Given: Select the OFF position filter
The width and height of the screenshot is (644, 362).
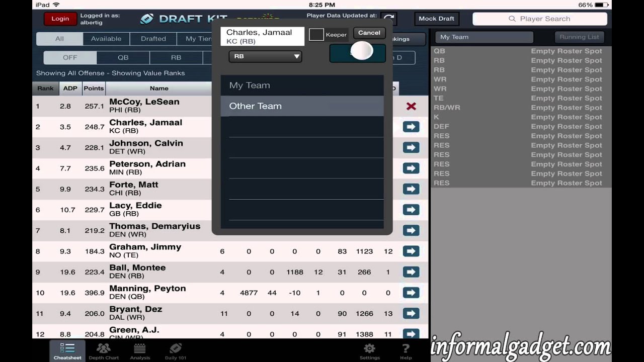Looking at the screenshot, I should 70,57.
